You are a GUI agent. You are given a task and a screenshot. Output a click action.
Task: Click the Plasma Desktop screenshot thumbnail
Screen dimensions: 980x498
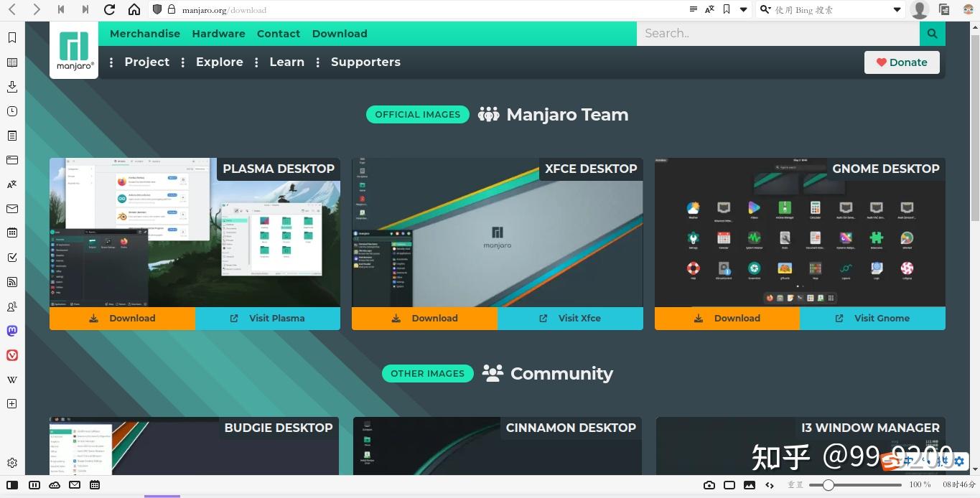195,232
